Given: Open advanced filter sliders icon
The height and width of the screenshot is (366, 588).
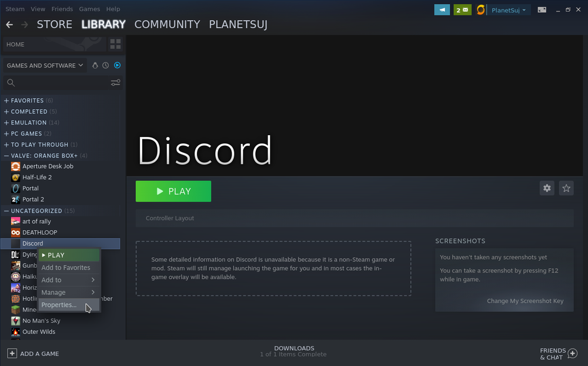Looking at the screenshot, I should pos(115,82).
